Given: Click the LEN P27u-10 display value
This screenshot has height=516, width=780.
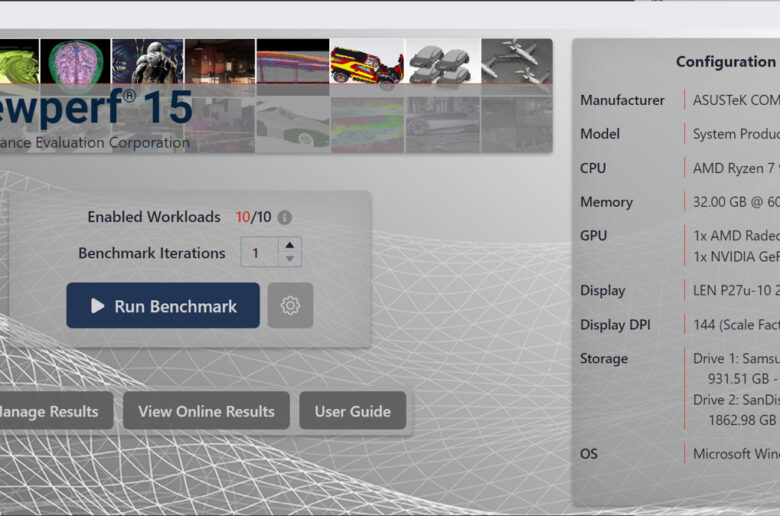Looking at the screenshot, I should (x=736, y=290).
